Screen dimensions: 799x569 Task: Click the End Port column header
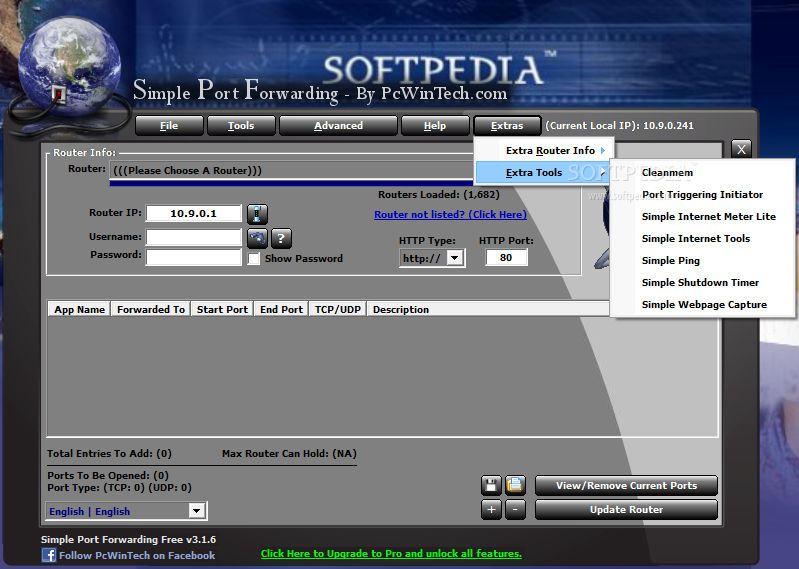tap(281, 309)
